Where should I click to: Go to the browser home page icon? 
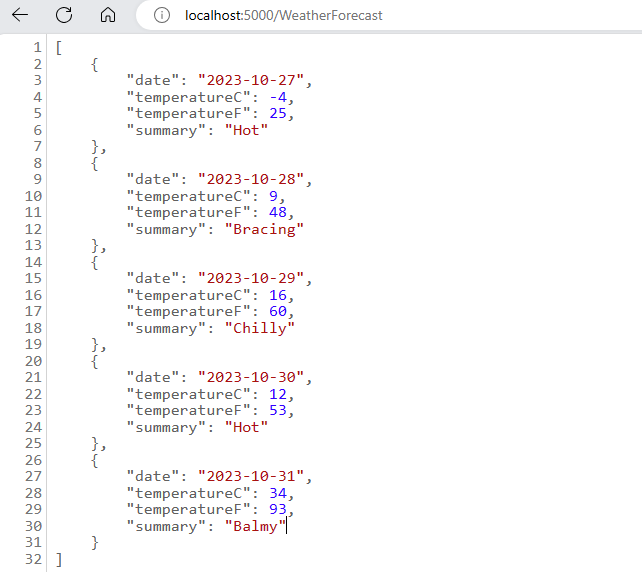click(x=108, y=16)
